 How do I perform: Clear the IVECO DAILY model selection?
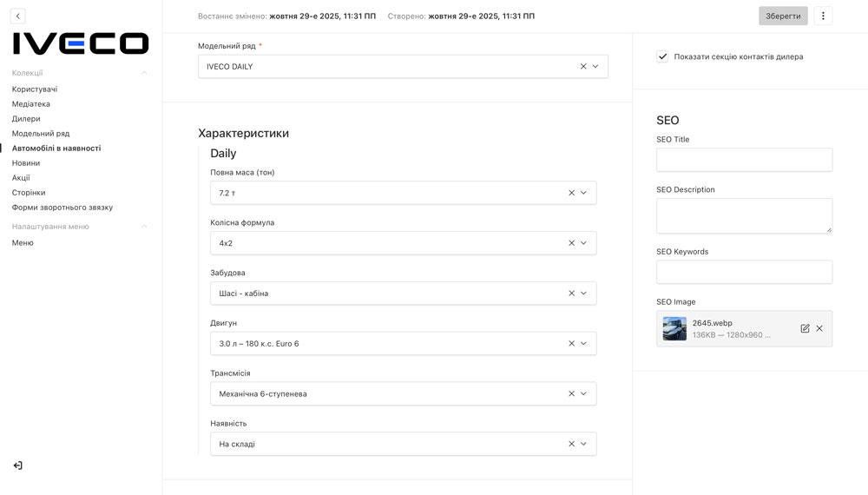tap(583, 66)
